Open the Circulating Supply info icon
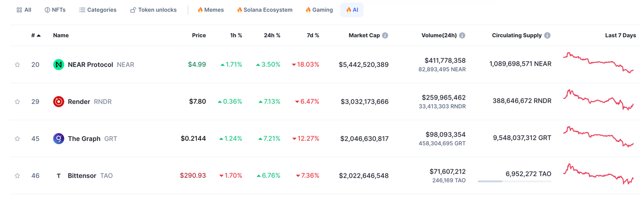This screenshot has width=644, height=200. 547,36
